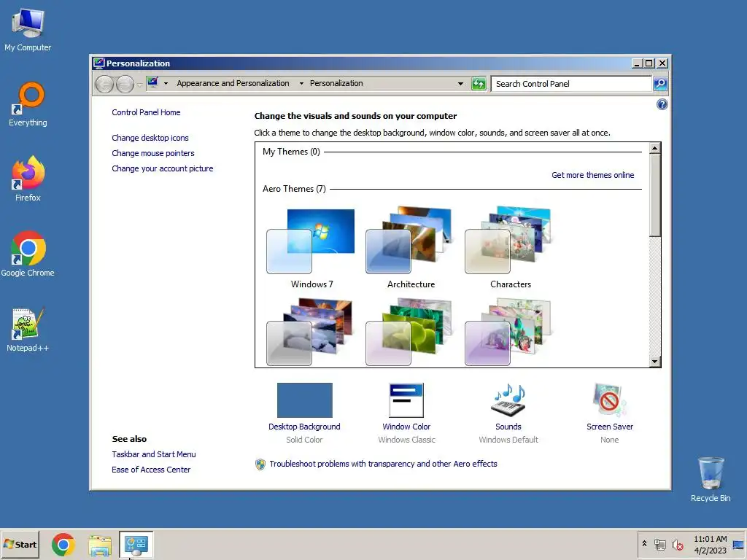This screenshot has height=560, width=747.
Task: Click the muted volume tray icon
Action: [677, 544]
